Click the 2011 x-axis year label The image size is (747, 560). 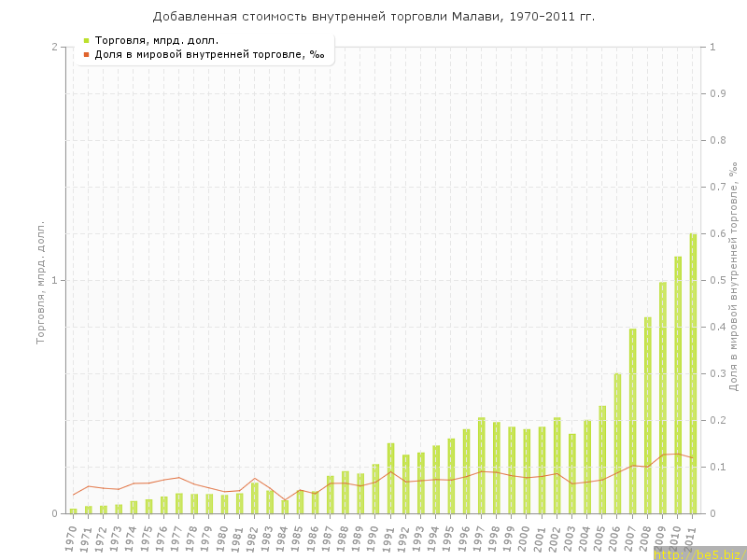691,538
